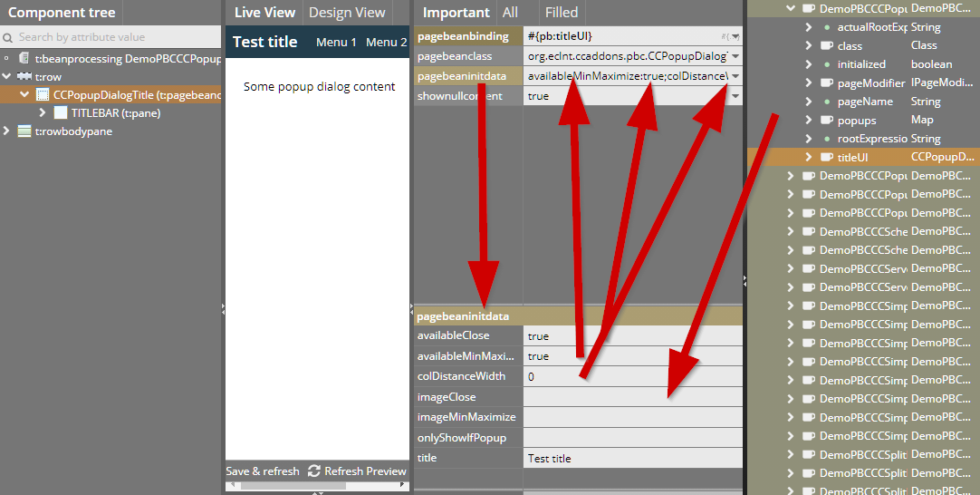Open the pagebeanclass dropdown arrow

coord(735,56)
